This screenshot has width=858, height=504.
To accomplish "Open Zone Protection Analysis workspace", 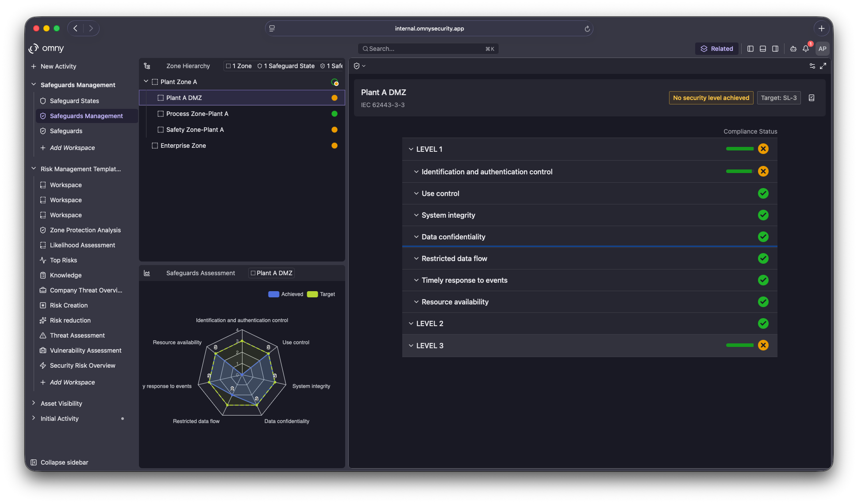I will pyautogui.click(x=85, y=230).
